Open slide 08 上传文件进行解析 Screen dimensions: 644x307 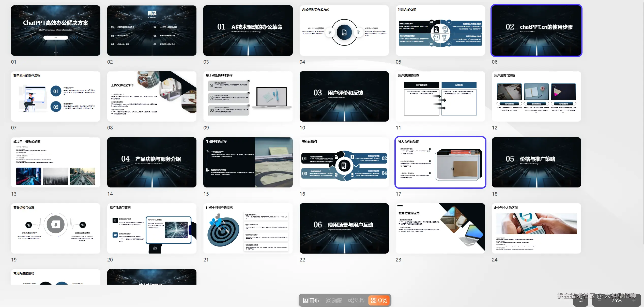pos(152,96)
